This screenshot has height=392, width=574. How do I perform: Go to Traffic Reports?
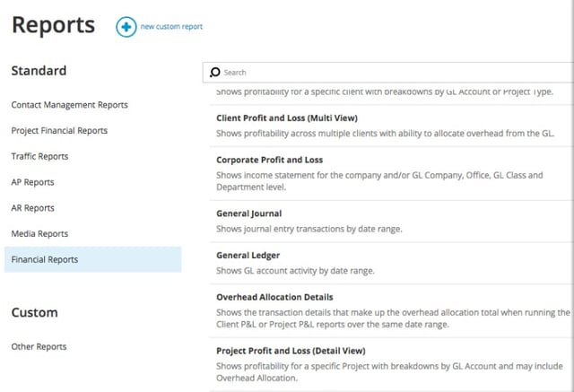point(39,156)
